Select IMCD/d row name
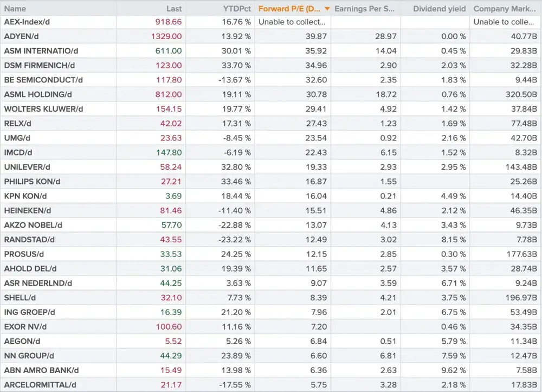The image size is (542, 392). (x=18, y=152)
